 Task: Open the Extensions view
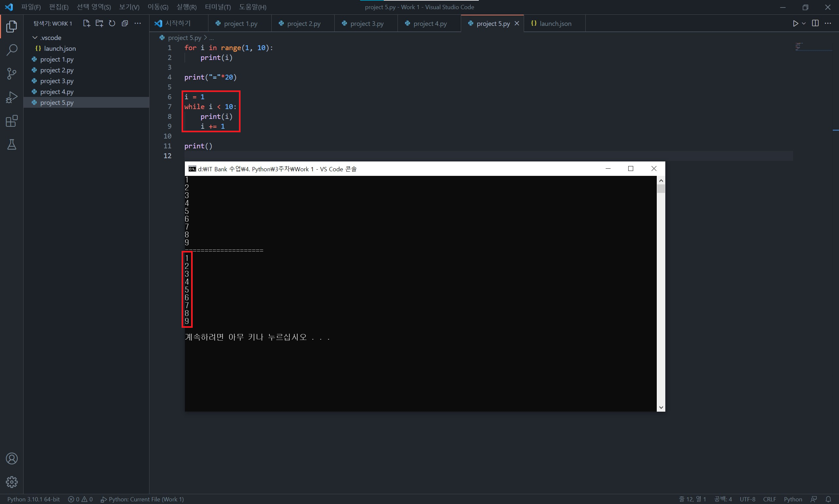point(11,121)
